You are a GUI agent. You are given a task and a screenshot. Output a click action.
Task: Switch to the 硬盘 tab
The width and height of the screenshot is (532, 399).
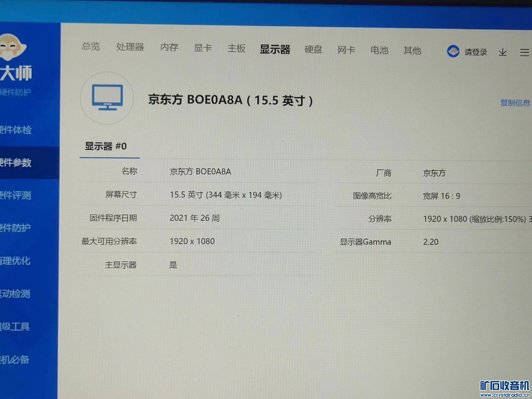[313, 50]
